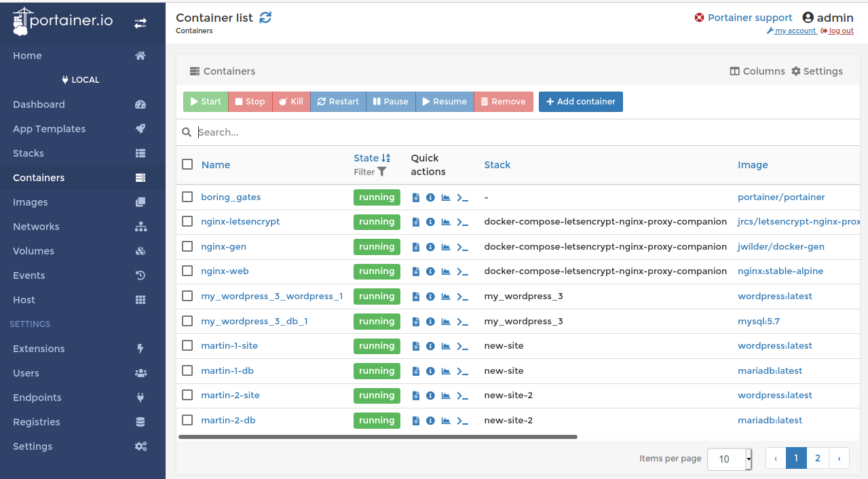Open the items per page dropdown
Viewport: 868px width, 479px height.
click(x=730, y=459)
